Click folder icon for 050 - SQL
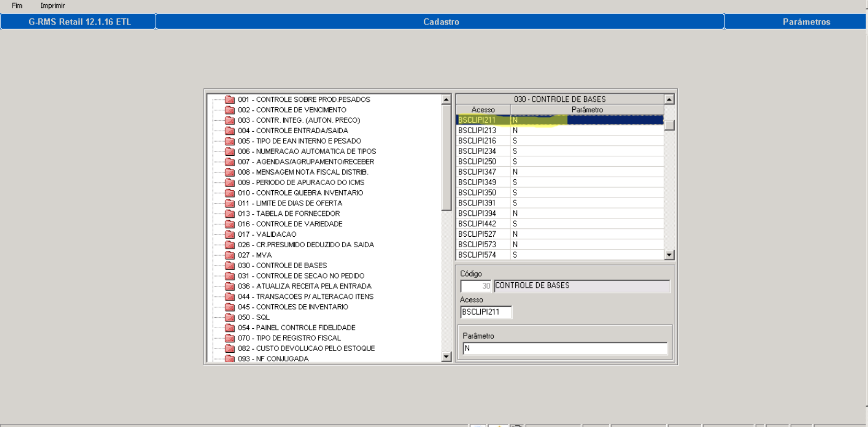Screen dimensions: 868x427 click(x=229, y=317)
